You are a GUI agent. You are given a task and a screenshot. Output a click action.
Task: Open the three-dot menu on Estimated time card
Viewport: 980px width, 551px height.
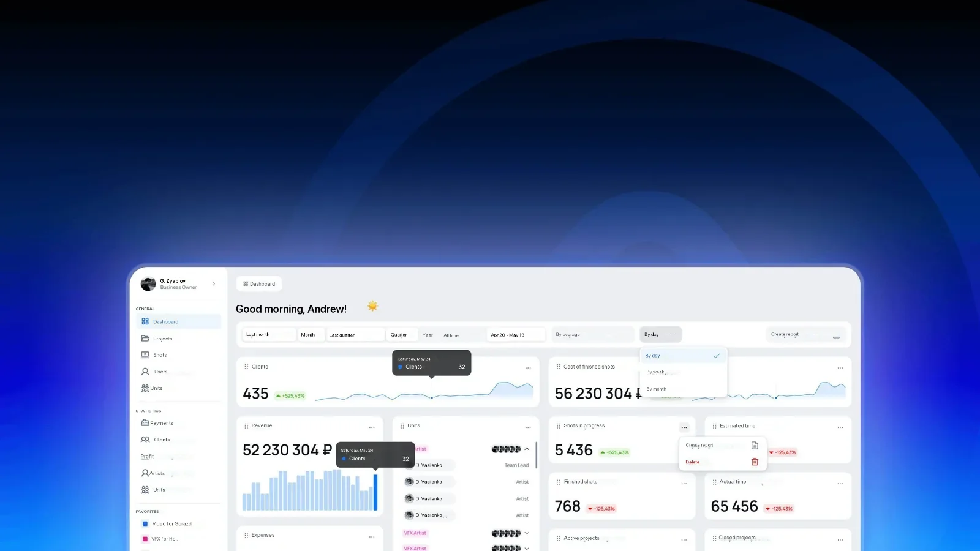click(840, 427)
